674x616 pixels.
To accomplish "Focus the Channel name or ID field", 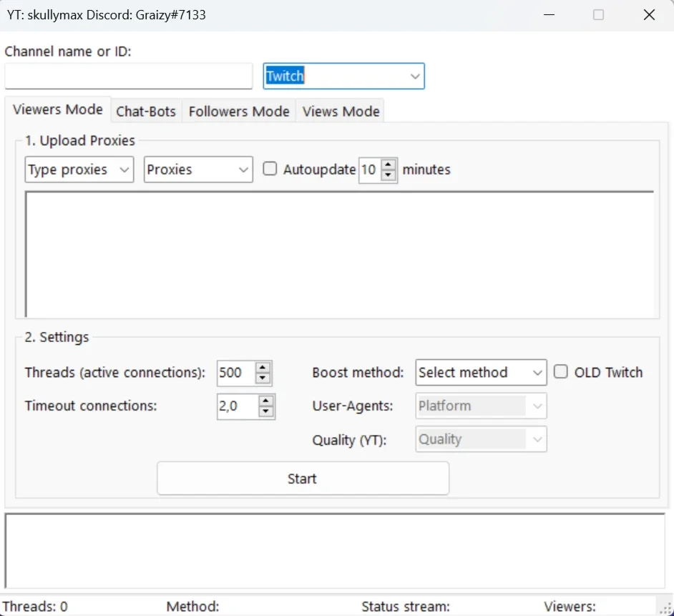I will [x=129, y=76].
